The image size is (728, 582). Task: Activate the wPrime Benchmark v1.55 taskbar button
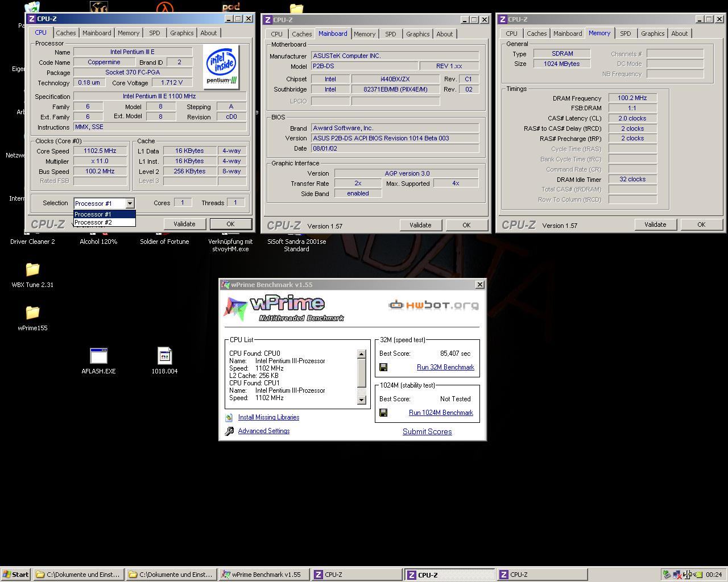click(264, 575)
